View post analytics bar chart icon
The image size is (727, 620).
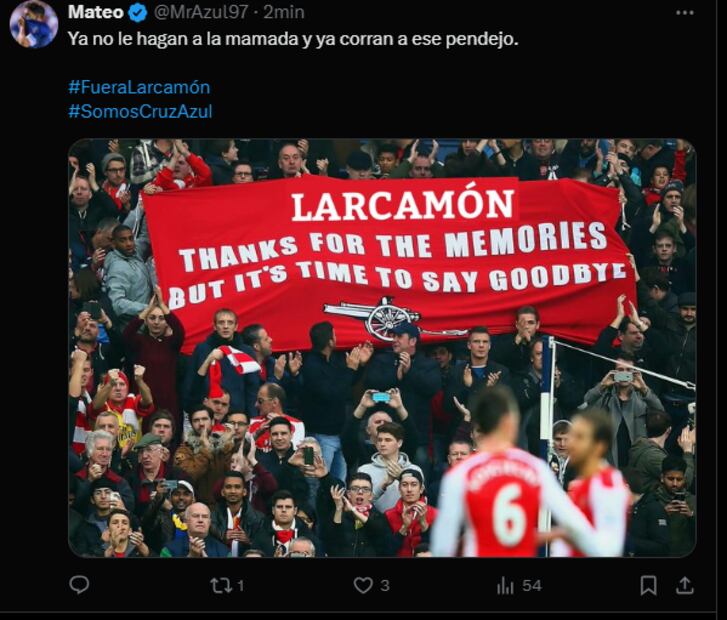click(x=505, y=585)
